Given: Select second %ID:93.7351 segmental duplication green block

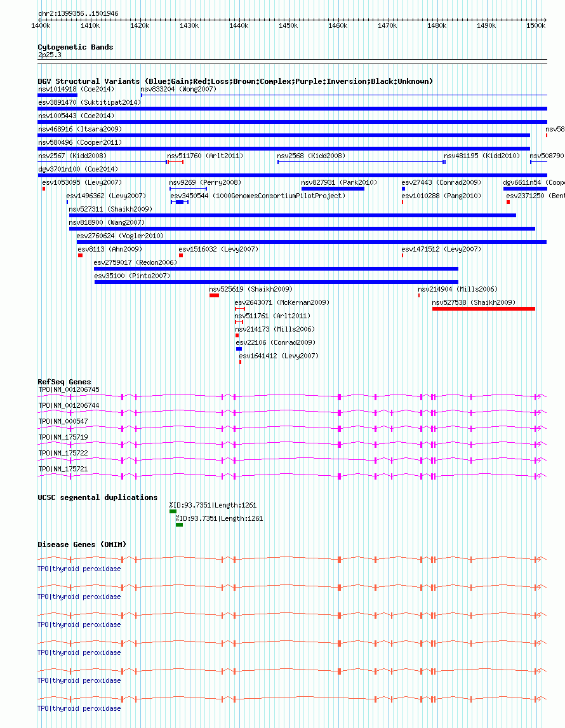Looking at the screenshot, I should coord(180,525).
